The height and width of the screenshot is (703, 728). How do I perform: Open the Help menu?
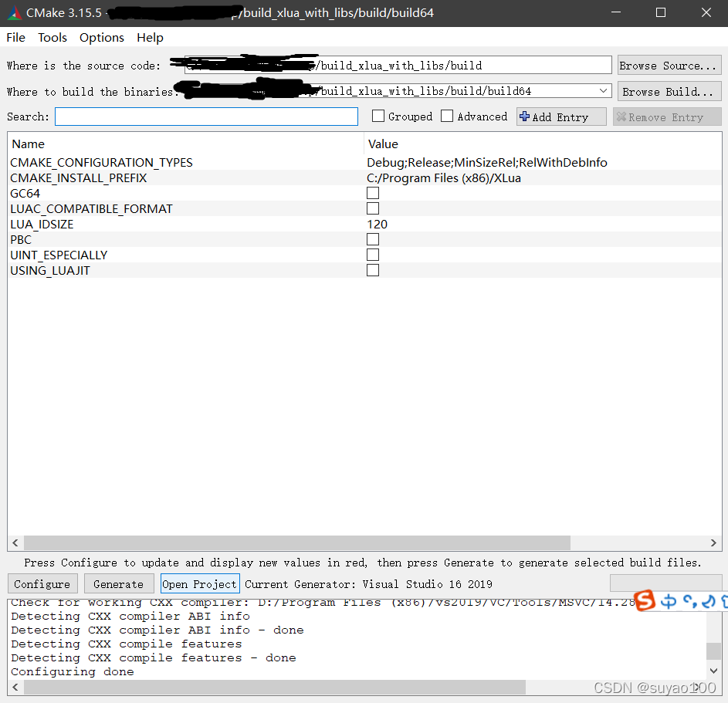(x=150, y=37)
